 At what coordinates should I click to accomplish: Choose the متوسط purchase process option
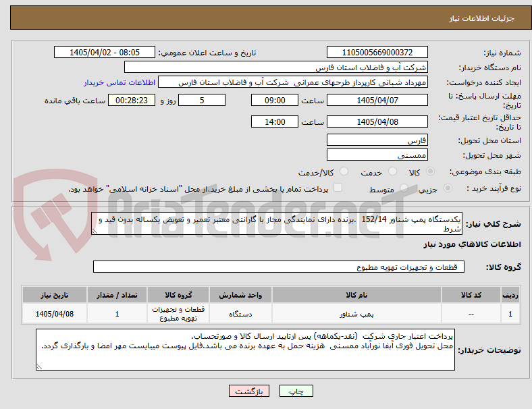point(404,188)
